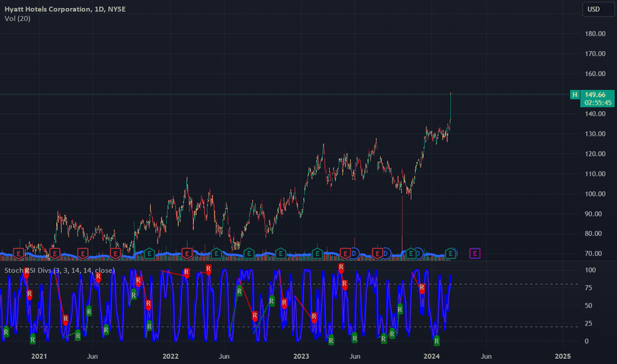Click the 110.00 price axis label
Screen dimensions: 617x364
click(x=595, y=174)
